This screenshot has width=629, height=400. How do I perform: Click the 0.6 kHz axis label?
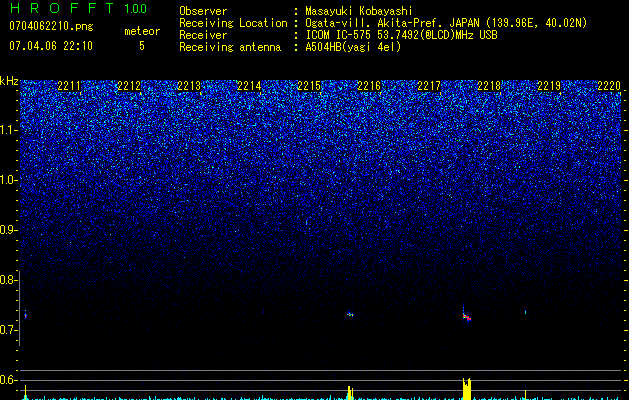9,380
